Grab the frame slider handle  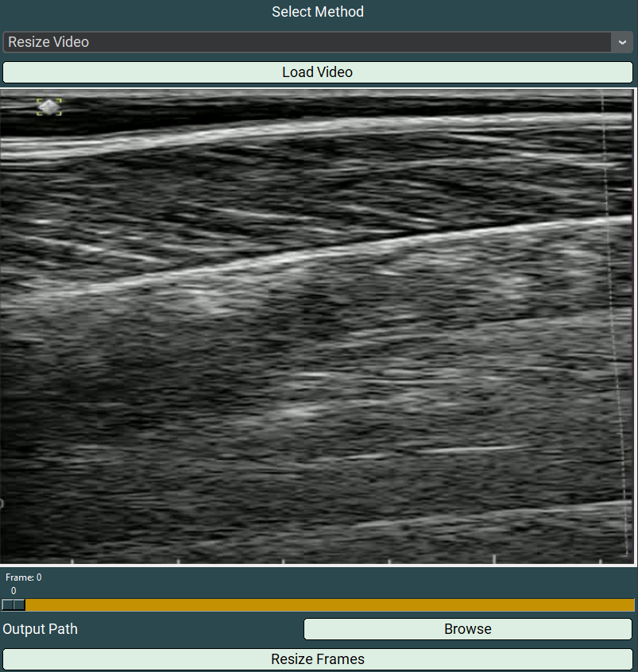click(14, 605)
